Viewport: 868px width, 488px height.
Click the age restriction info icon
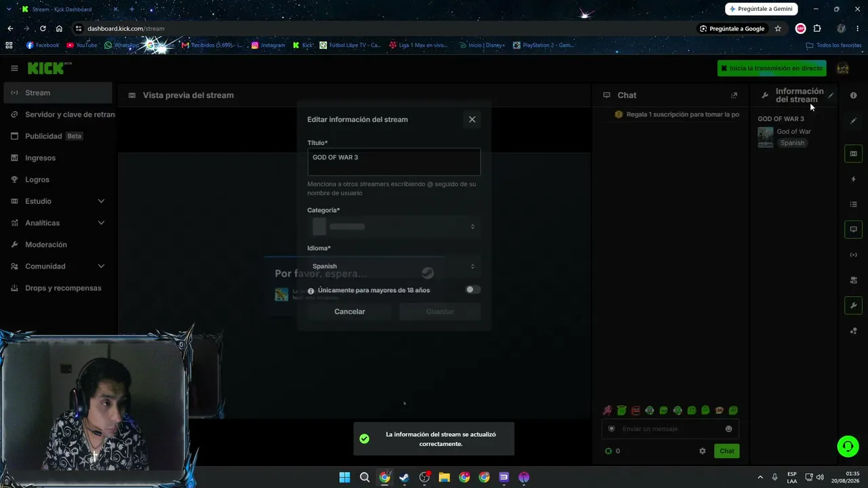coord(311,291)
